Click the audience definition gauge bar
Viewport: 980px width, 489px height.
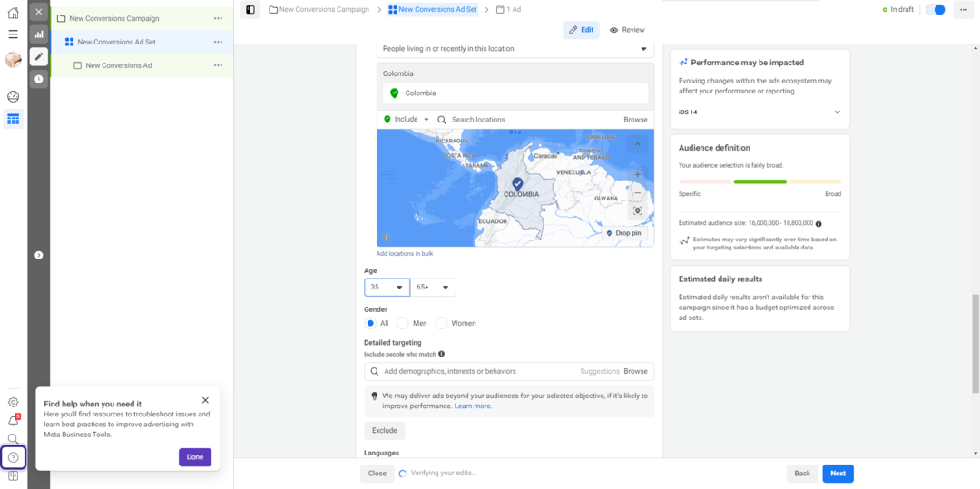(x=759, y=181)
